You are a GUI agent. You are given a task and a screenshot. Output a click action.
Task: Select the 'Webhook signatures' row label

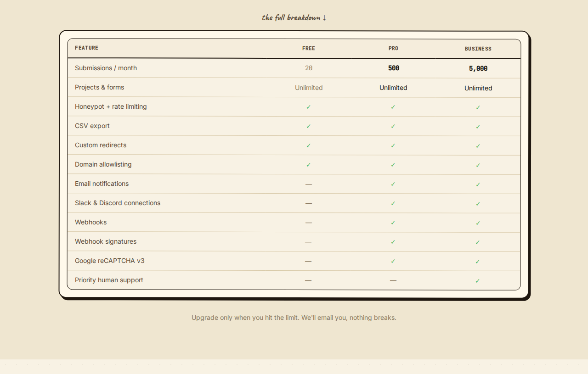pos(106,241)
